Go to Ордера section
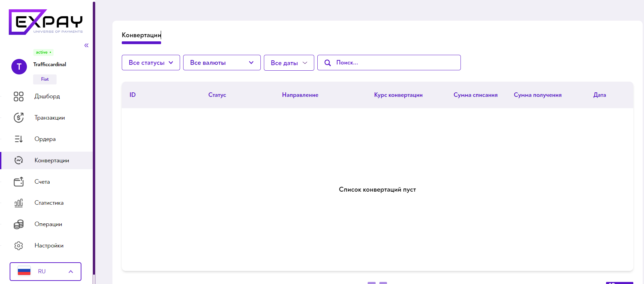644x284 pixels. point(45,139)
